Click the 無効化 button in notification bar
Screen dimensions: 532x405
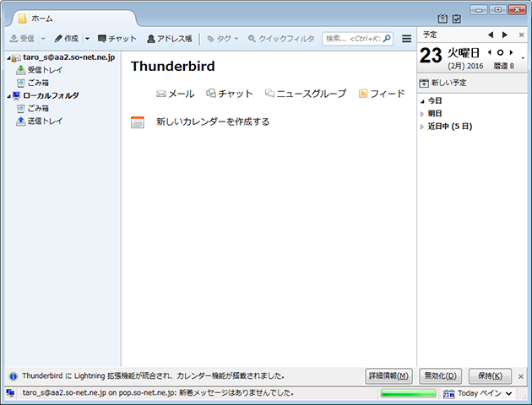(x=441, y=376)
